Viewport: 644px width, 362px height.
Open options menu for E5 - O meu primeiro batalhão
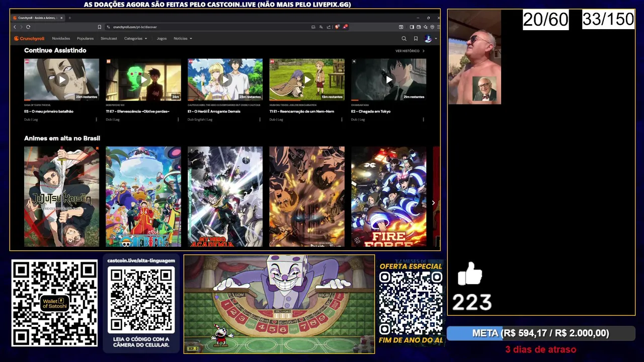point(96,120)
